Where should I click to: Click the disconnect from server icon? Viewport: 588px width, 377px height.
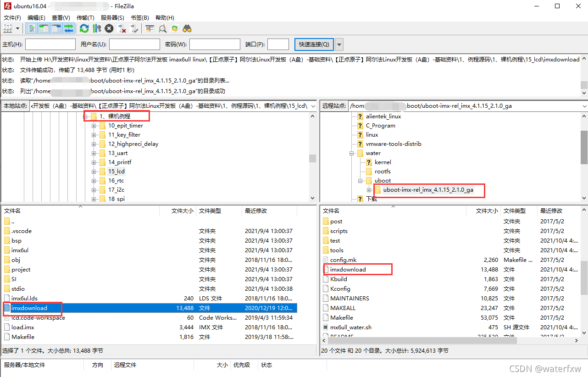[122, 28]
